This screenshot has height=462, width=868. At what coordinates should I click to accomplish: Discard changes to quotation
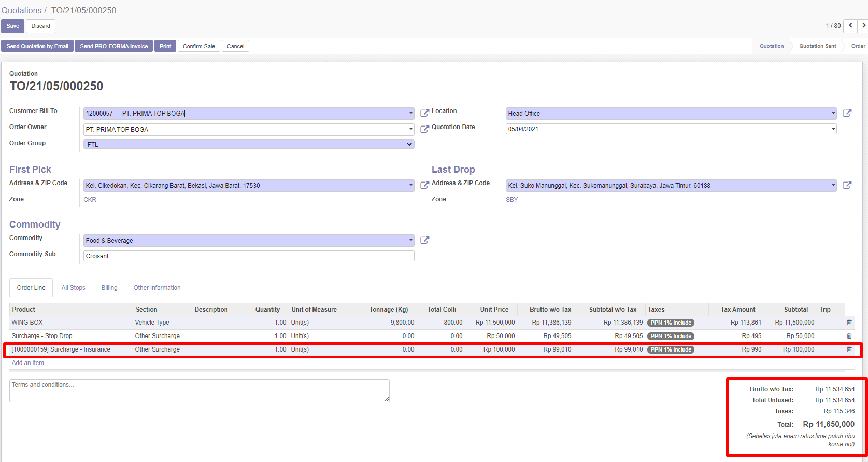(x=40, y=26)
